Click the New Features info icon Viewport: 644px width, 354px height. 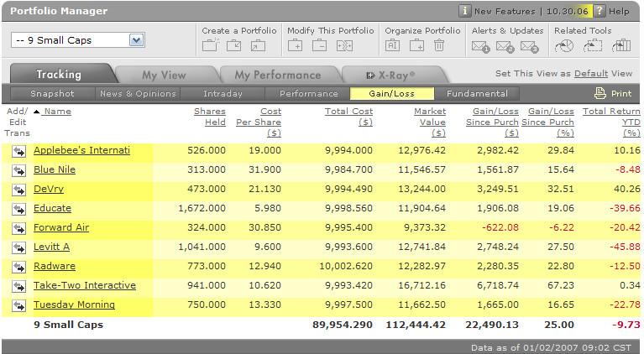click(464, 11)
